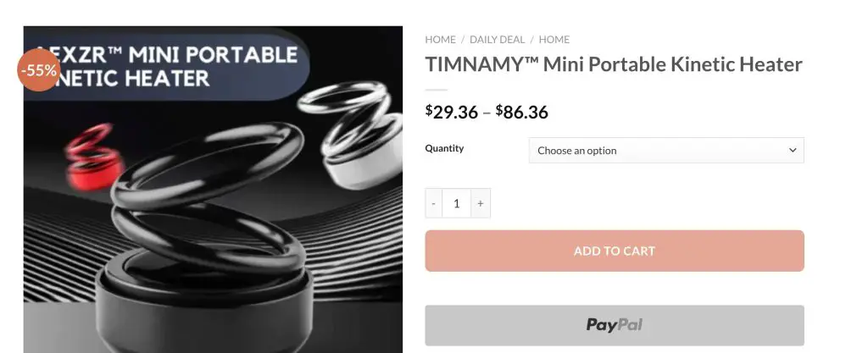Click the quantity number input showing 1
Screen dimensions: 868x353
tap(457, 203)
